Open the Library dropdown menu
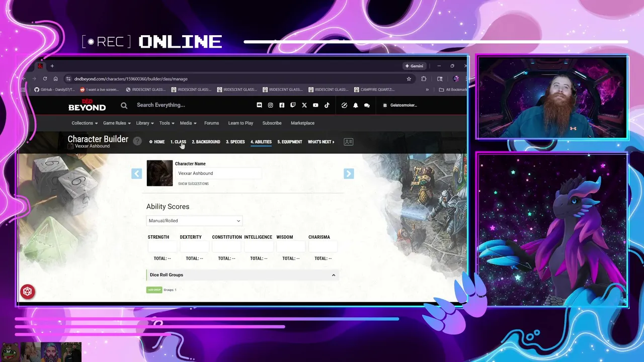The height and width of the screenshot is (362, 644). tap(145, 123)
